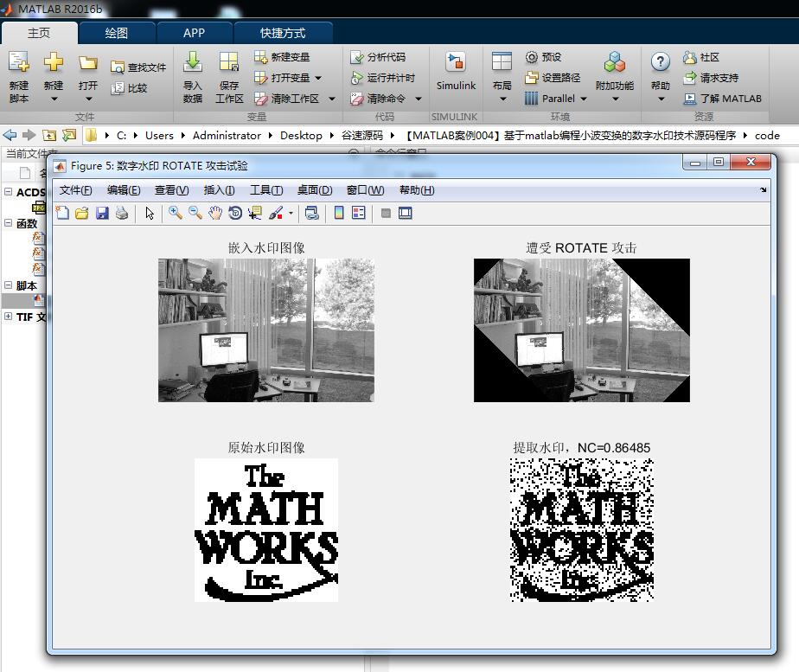Screen dimensions: 799x672
Task: Click the Link Plot icon
Action: [311, 213]
